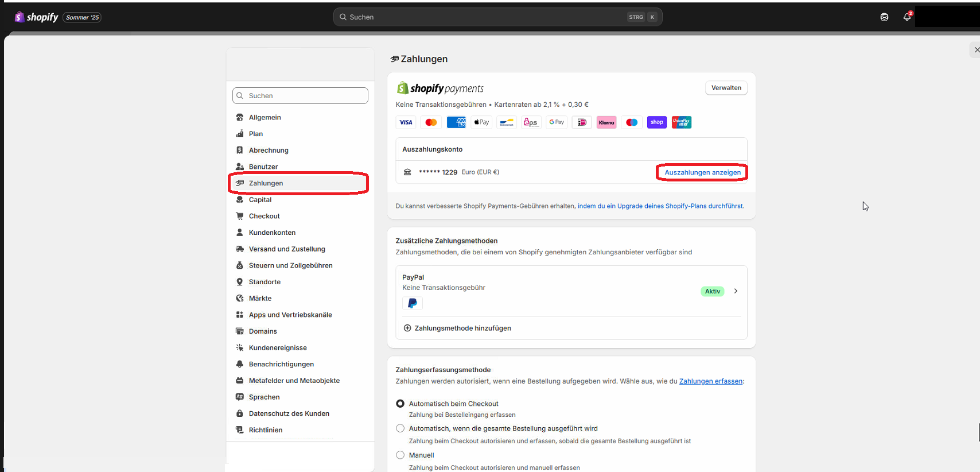
Task: Click the bank icon beside account number
Action: click(x=407, y=172)
